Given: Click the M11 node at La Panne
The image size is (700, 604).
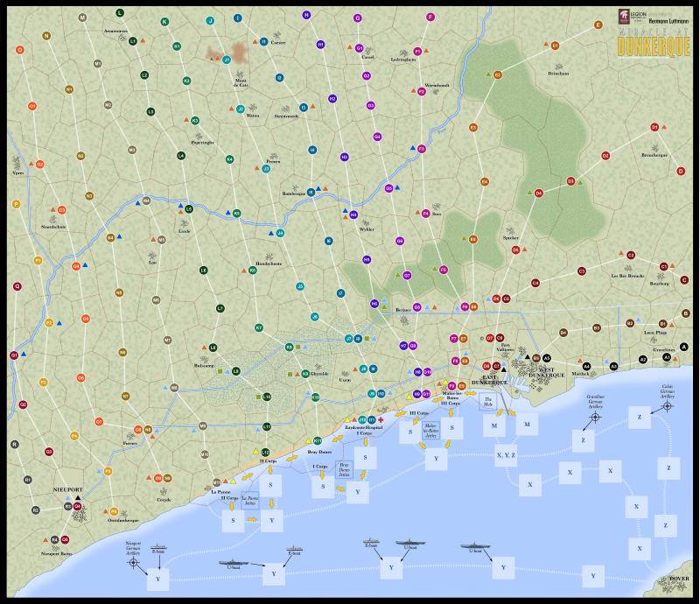Looking at the screenshot, I should 217,482.
